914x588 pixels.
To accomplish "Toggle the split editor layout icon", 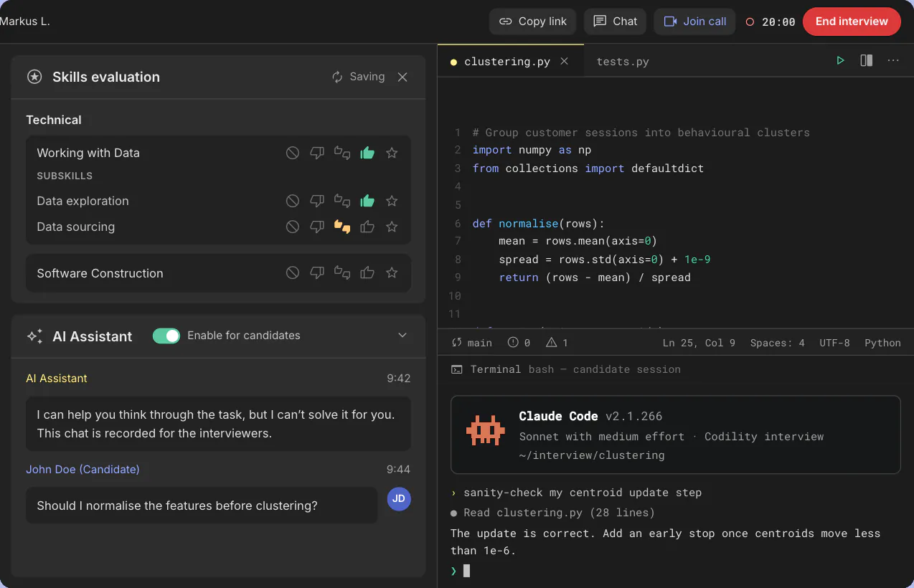I will 867,61.
